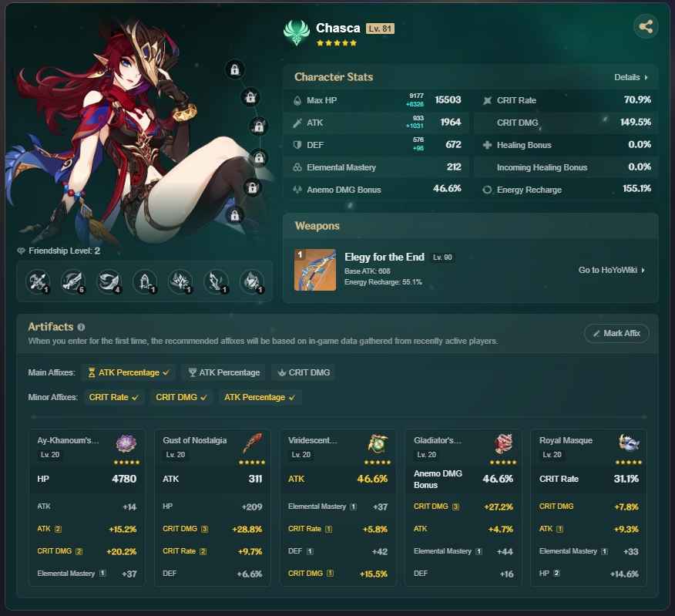Click the Elegy for the End weapon icon
Screen dimensions: 675x616
click(314, 270)
